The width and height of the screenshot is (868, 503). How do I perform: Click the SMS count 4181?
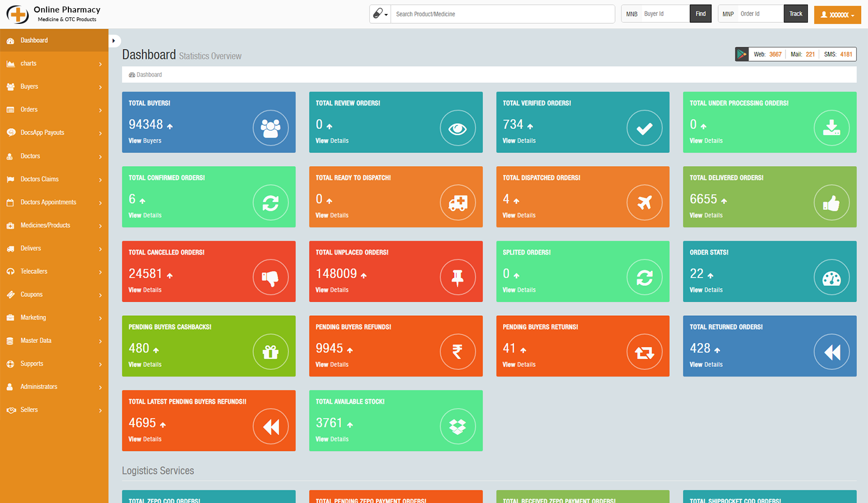coord(846,54)
